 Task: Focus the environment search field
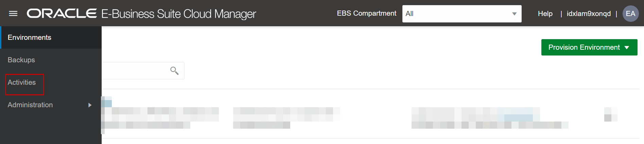click(x=136, y=70)
